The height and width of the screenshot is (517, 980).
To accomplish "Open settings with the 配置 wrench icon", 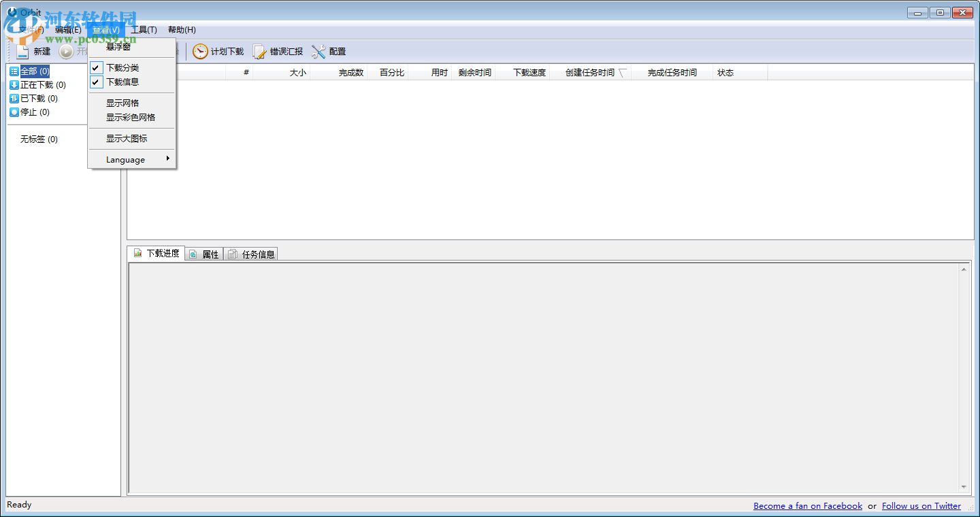I will [x=318, y=51].
